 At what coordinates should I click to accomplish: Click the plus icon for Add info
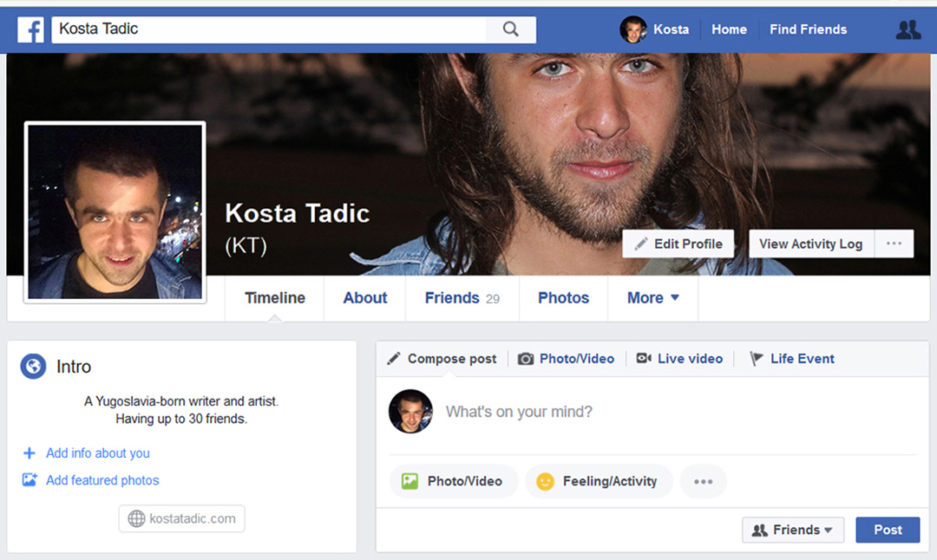[x=29, y=453]
